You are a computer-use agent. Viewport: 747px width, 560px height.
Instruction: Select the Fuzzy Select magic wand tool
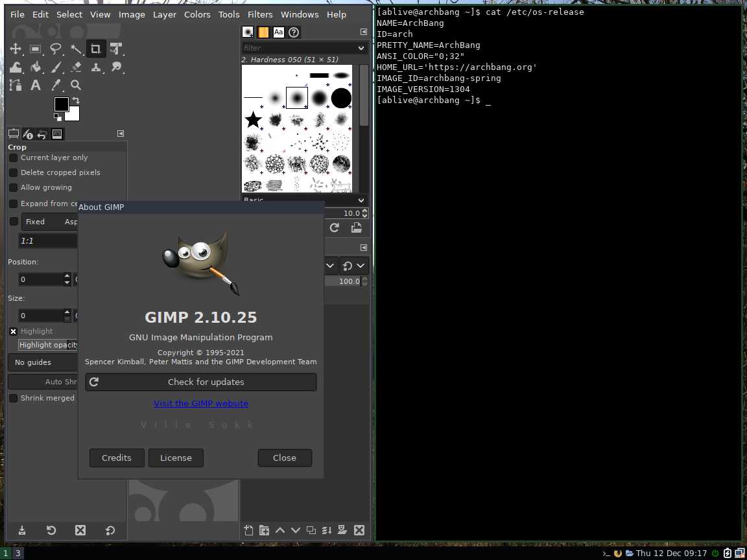(76, 49)
